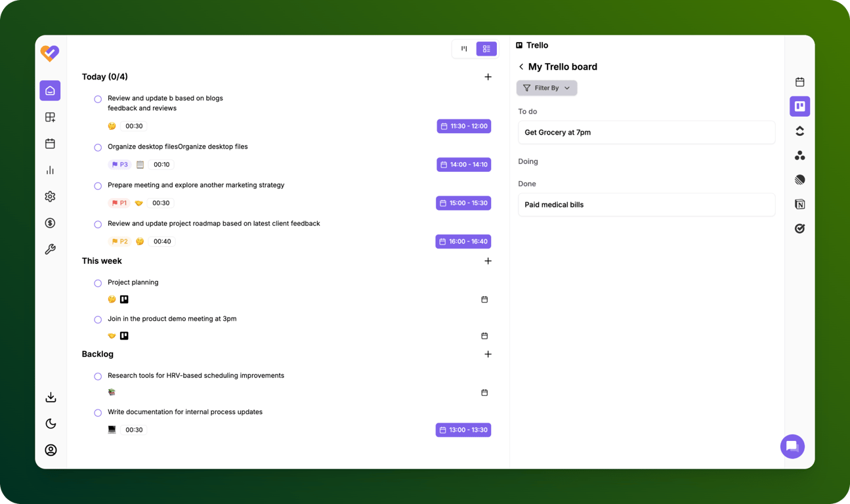Go back from My Trello board via the chevron
The height and width of the screenshot is (504, 850).
(521, 66)
